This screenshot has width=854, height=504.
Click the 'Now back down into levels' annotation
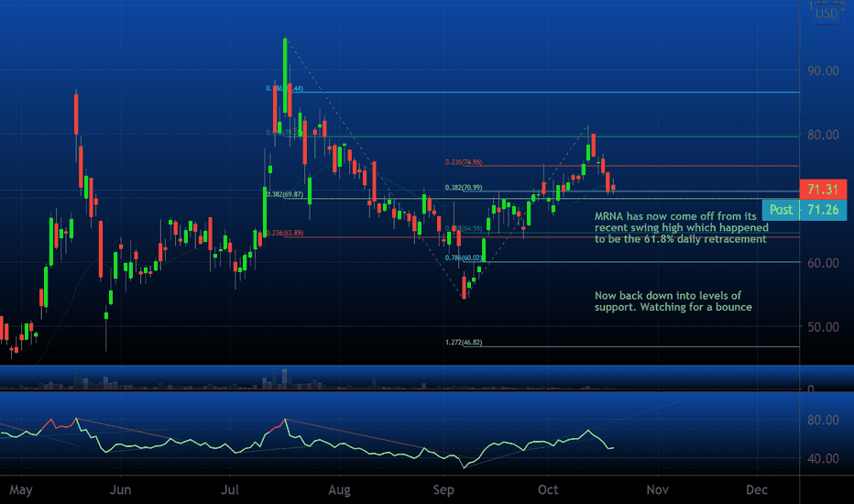[673, 301]
